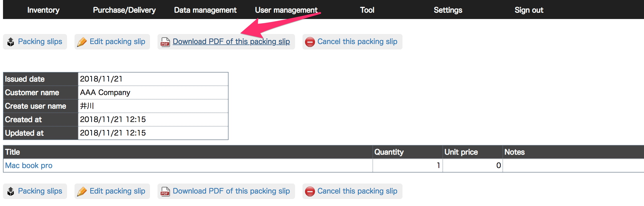Click the red cancel icon in top toolbar

point(310,42)
